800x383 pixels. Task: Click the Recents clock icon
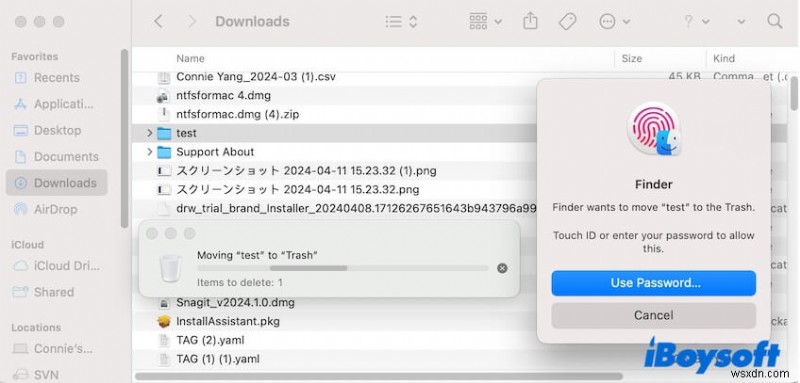20,78
